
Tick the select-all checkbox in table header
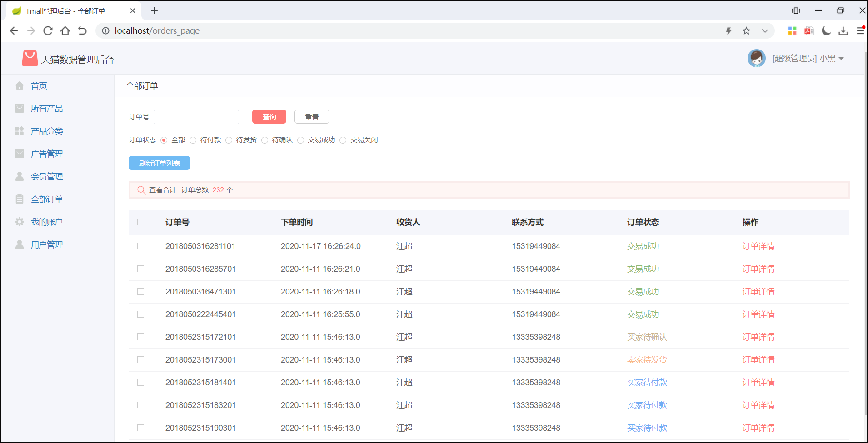pos(141,222)
